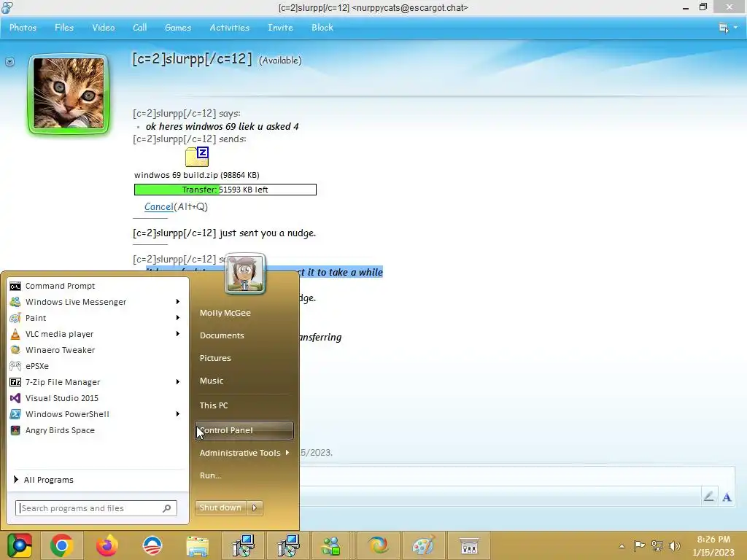Open This PC
The height and width of the screenshot is (560, 747).
(214, 405)
